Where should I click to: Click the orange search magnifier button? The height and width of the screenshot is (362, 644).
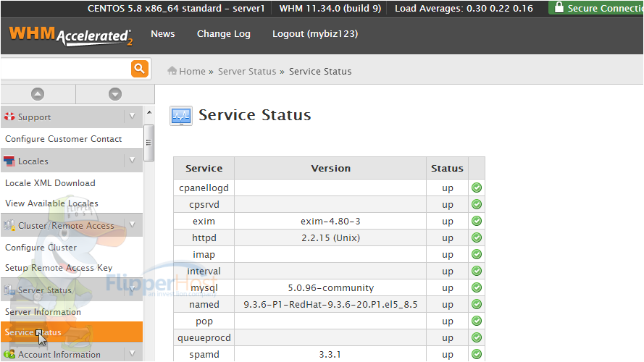[x=140, y=69]
